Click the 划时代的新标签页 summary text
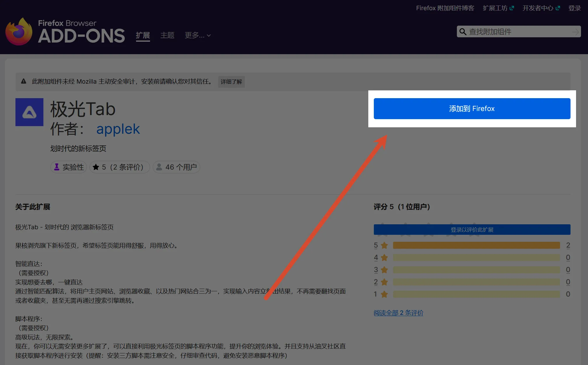Viewport: 588px width, 365px height. 78,149
